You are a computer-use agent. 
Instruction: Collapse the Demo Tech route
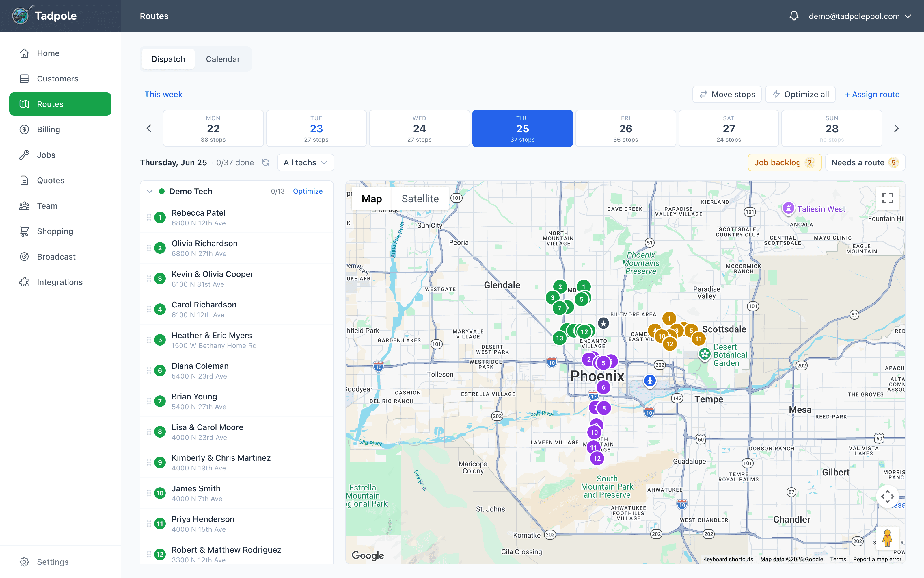[149, 191]
